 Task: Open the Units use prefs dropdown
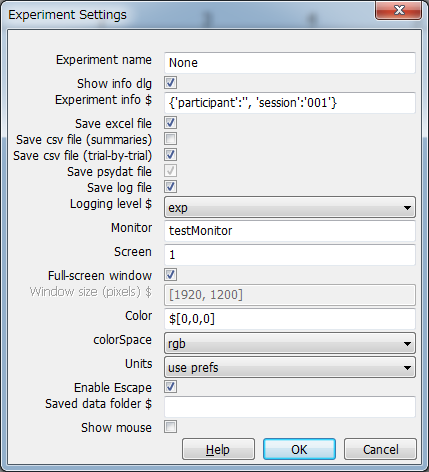290,367
